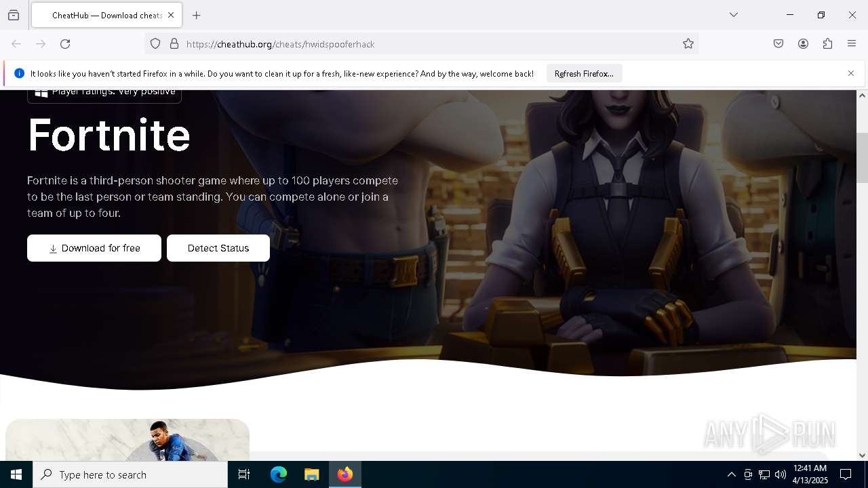868x488 pixels.
Task: Expand the list all tabs chevron
Action: [734, 15]
